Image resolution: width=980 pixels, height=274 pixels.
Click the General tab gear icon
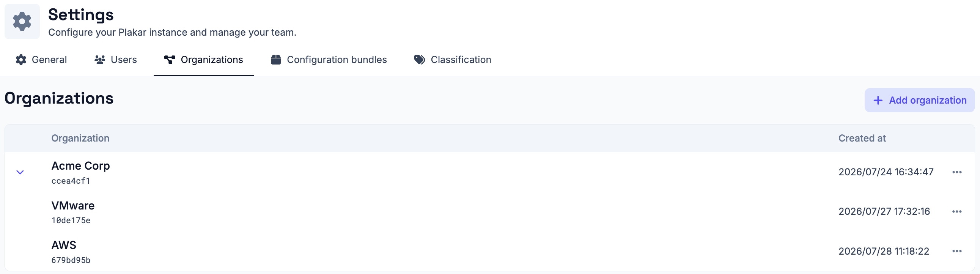tap(21, 60)
